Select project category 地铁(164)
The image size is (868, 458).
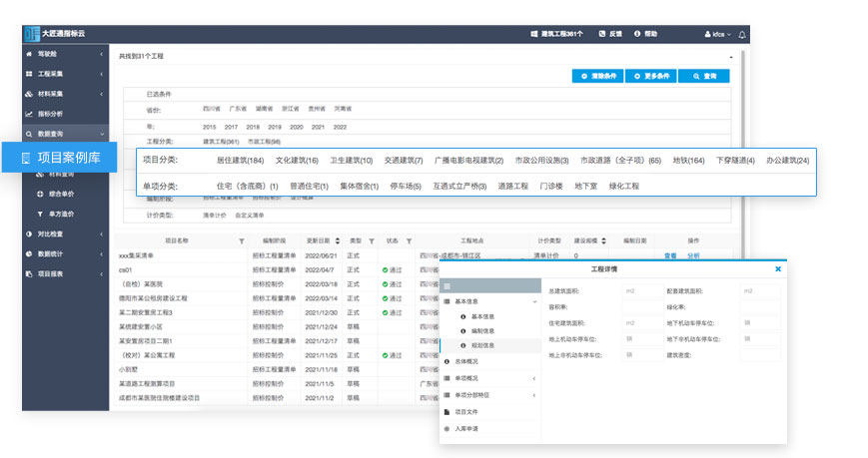click(x=688, y=161)
